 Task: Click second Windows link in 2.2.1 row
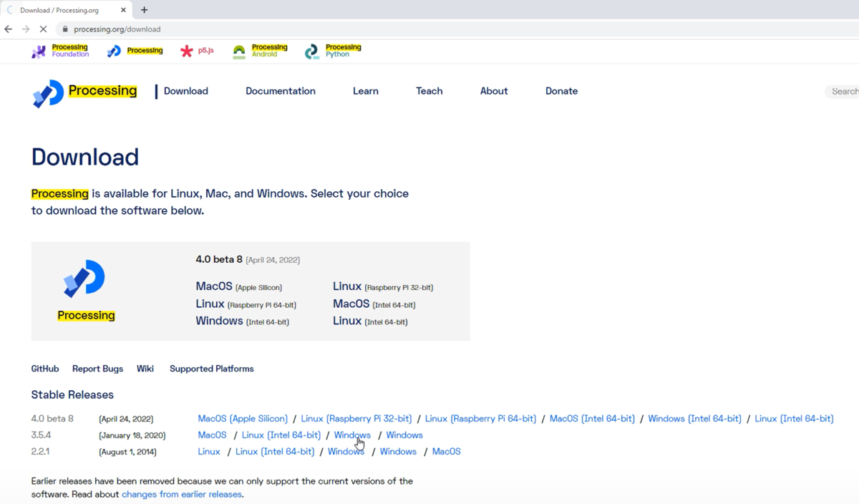[398, 451]
